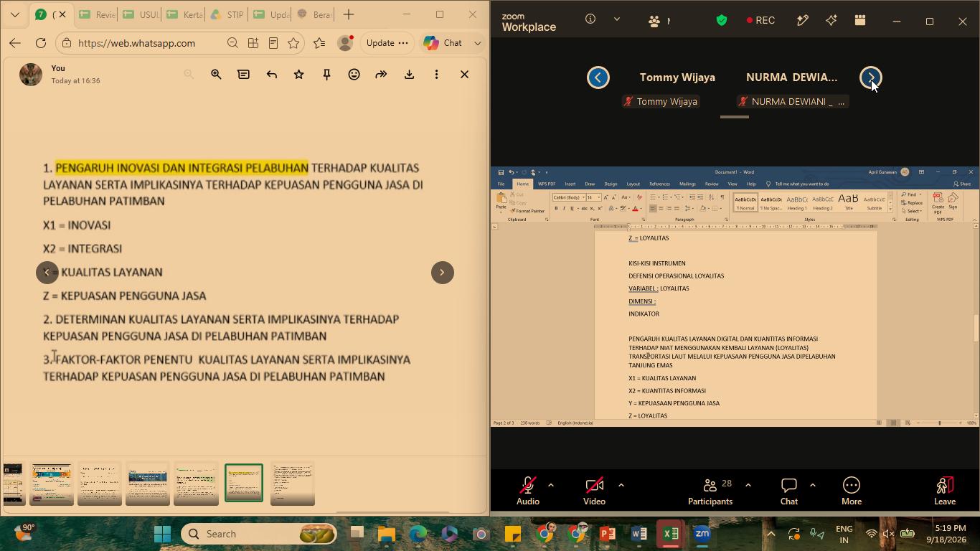Image resolution: width=980 pixels, height=551 pixels.
Task: Open the More menu in Zoom toolbar
Action: tap(852, 491)
